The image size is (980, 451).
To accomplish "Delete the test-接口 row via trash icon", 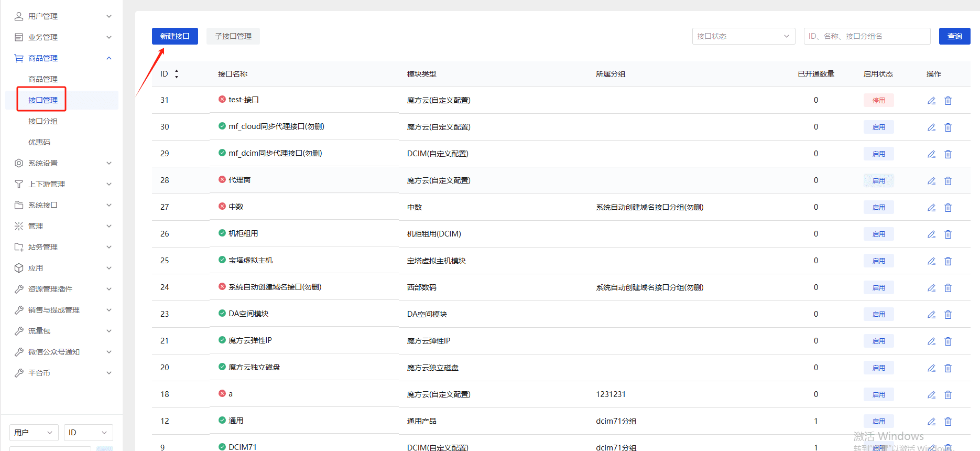I will (948, 101).
